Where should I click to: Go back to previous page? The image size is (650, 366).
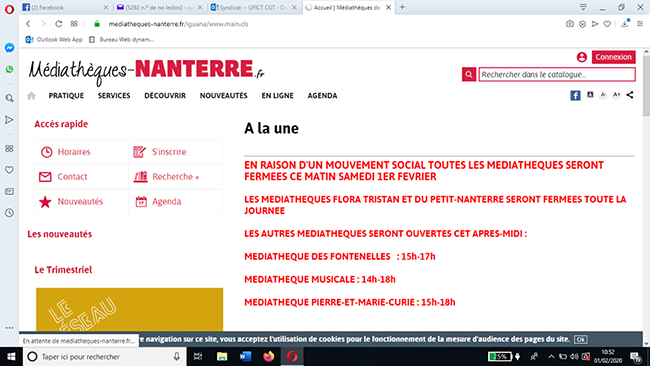pyautogui.click(x=28, y=24)
